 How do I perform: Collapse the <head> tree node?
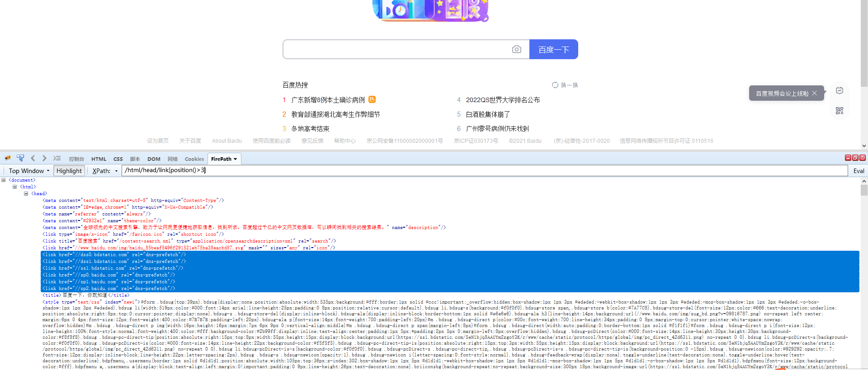point(26,193)
